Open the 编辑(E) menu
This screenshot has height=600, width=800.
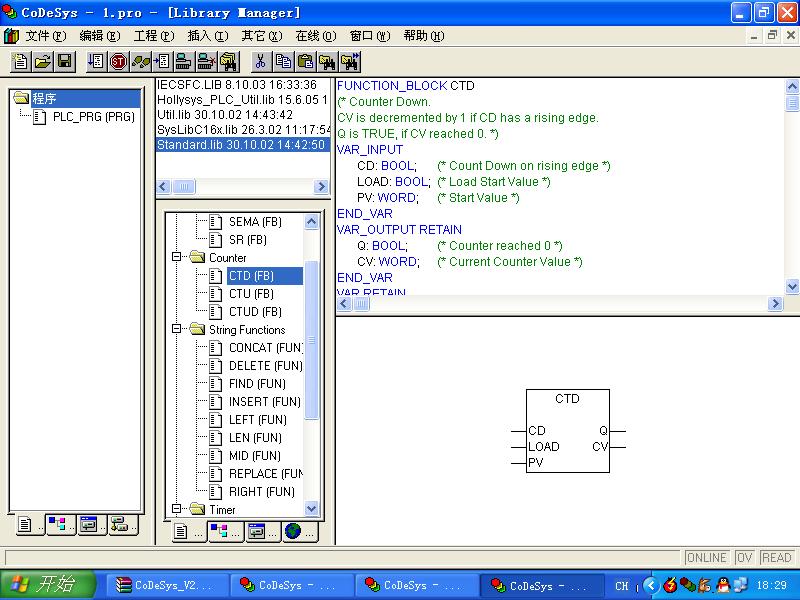coord(99,36)
